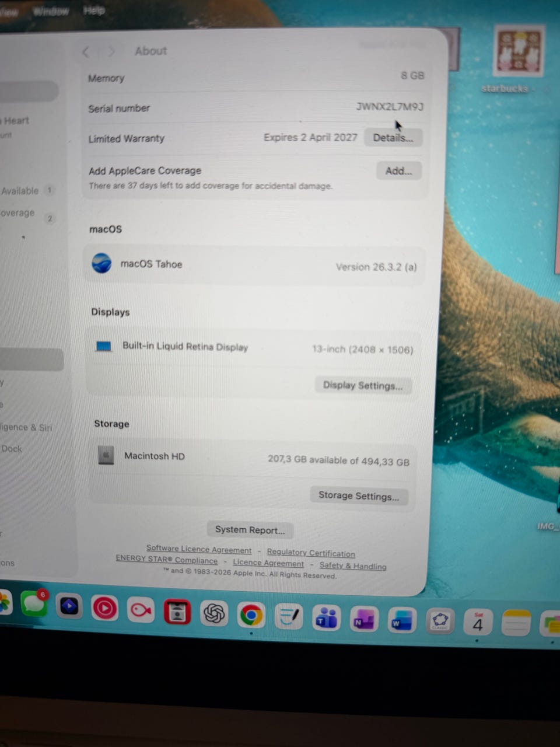
Task: Go back using the left chevron beside About
Action: [x=86, y=52]
